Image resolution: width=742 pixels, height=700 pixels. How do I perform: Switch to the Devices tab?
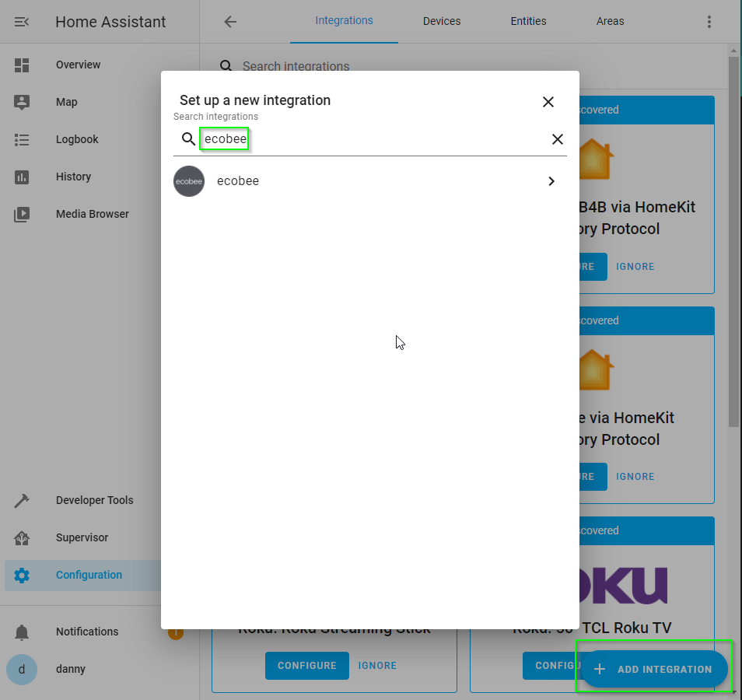(442, 21)
